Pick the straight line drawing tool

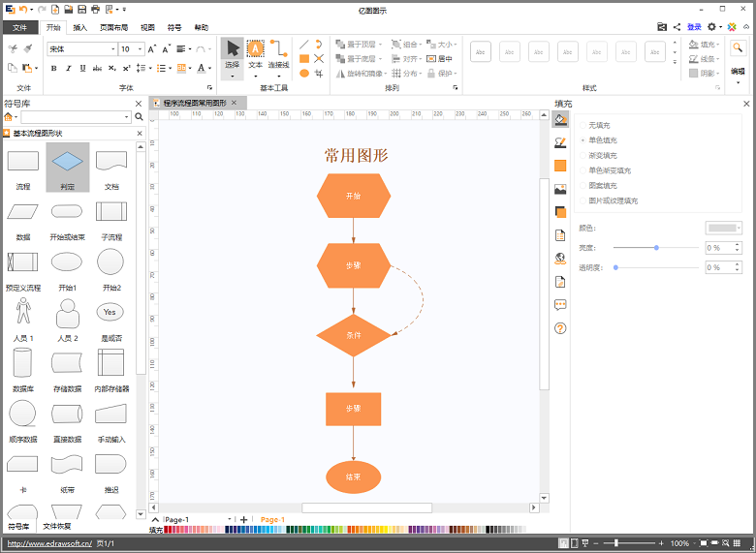click(x=303, y=45)
